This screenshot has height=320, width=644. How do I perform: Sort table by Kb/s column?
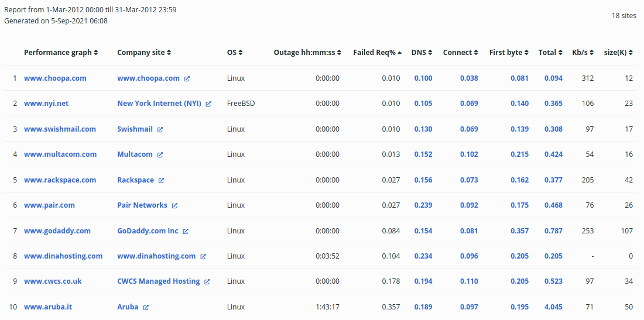[x=583, y=53]
